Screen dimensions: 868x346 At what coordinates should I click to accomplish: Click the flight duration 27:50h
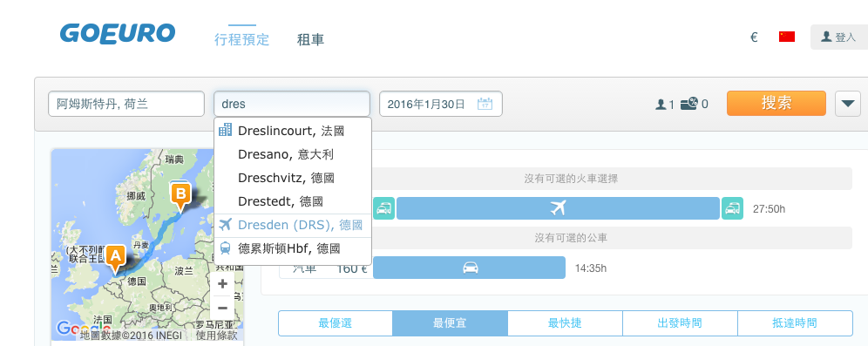point(769,209)
